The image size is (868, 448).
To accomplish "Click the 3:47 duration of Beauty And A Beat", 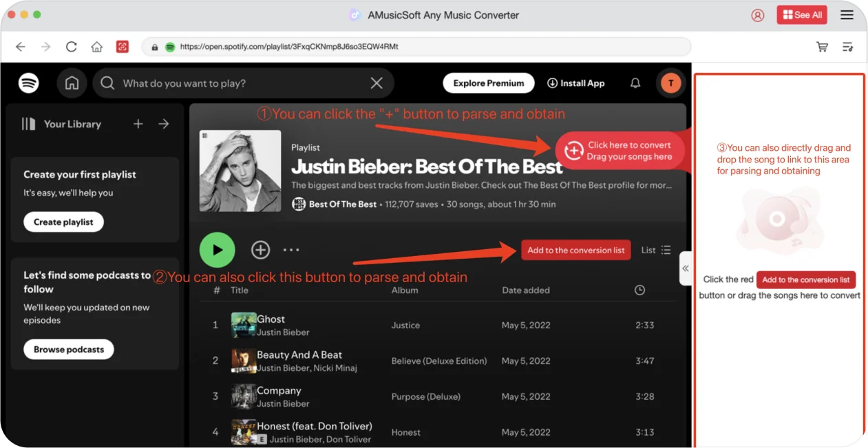I will tap(645, 361).
